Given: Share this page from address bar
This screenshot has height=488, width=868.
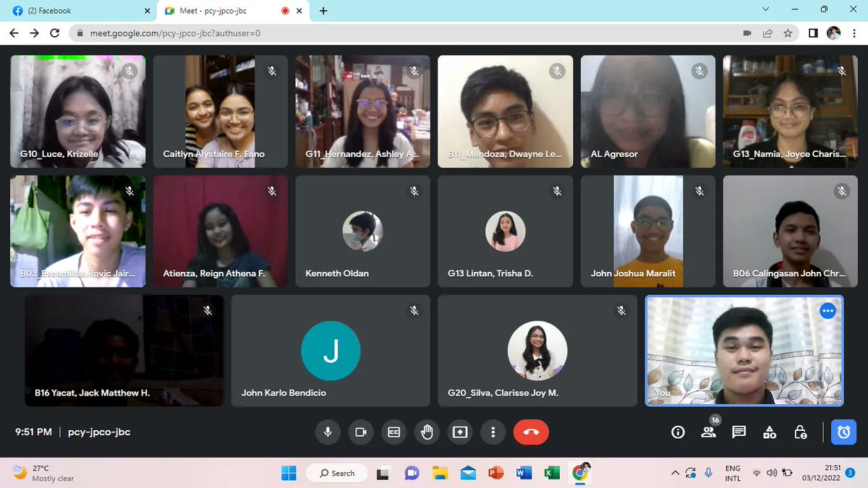Looking at the screenshot, I should click(767, 33).
